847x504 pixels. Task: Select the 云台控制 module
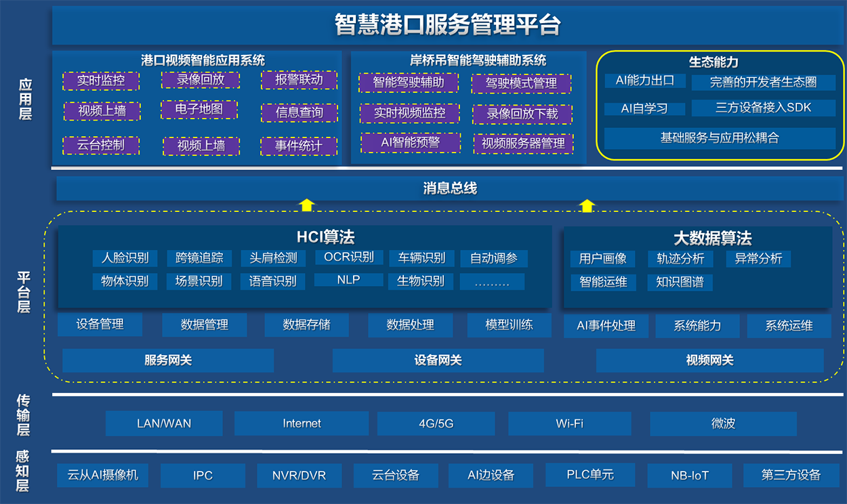[x=101, y=145]
